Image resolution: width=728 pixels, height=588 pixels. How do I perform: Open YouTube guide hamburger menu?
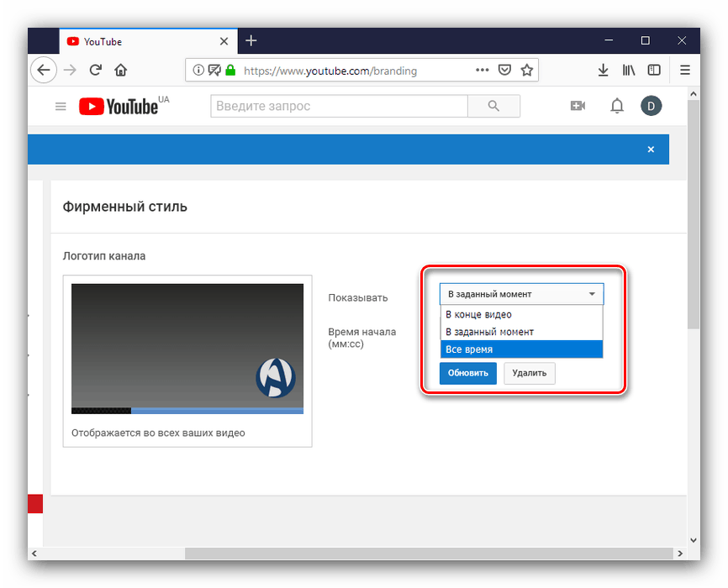61,107
